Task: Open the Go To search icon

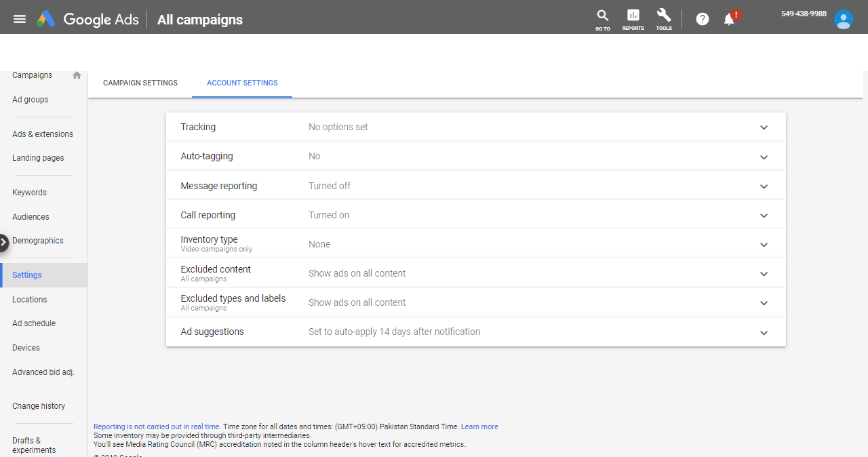Action: click(x=602, y=18)
